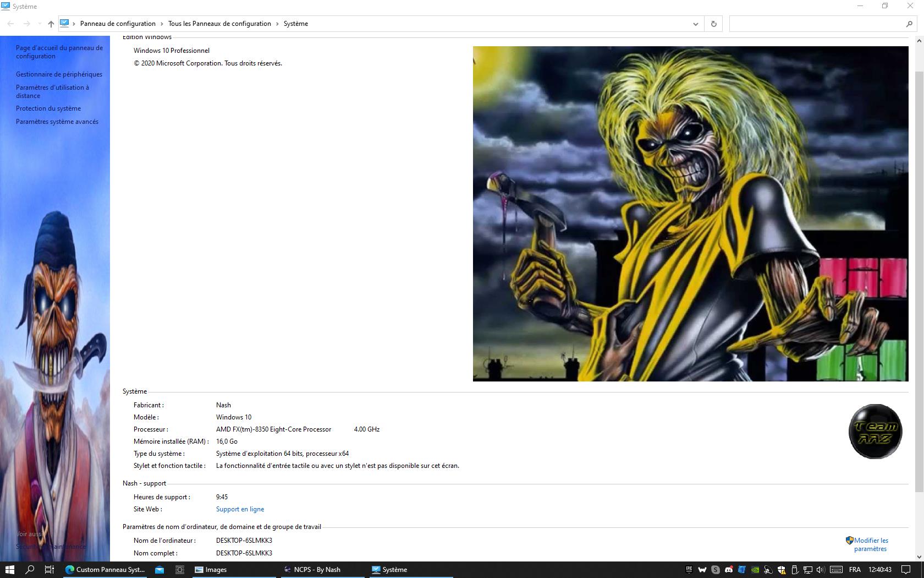Open the notification center icon
The image size is (924, 578).
tap(906, 570)
